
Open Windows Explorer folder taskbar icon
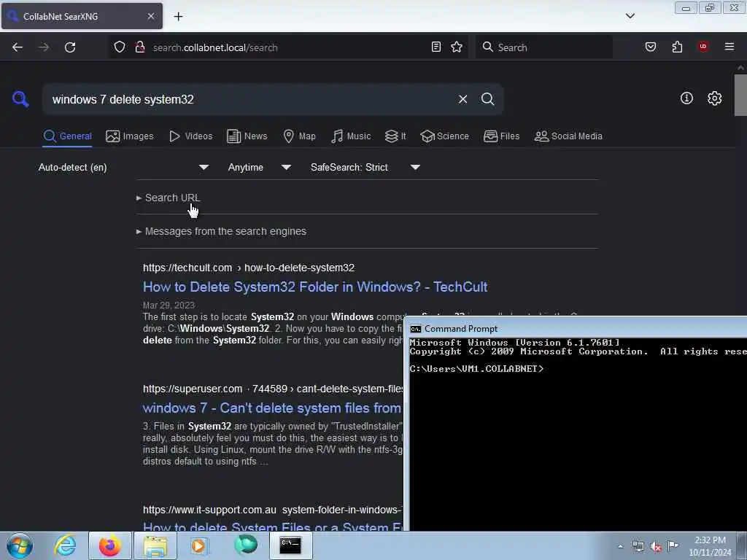coord(155,545)
